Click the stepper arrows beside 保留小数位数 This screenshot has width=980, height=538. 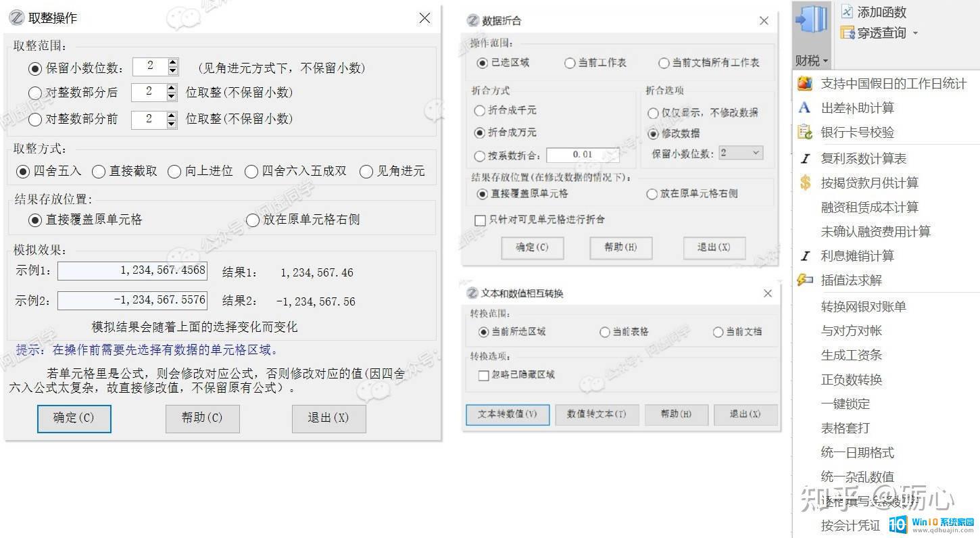coord(172,66)
